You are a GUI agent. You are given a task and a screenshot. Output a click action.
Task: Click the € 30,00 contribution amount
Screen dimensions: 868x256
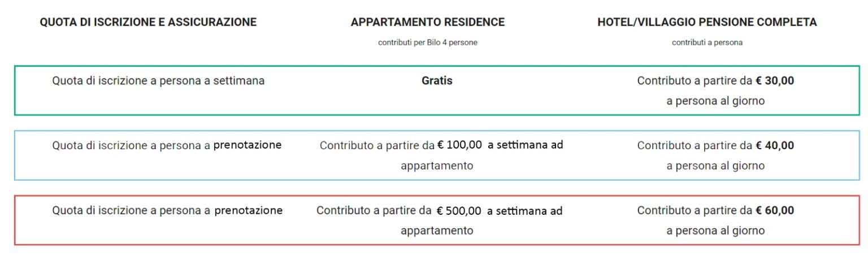tap(775, 81)
